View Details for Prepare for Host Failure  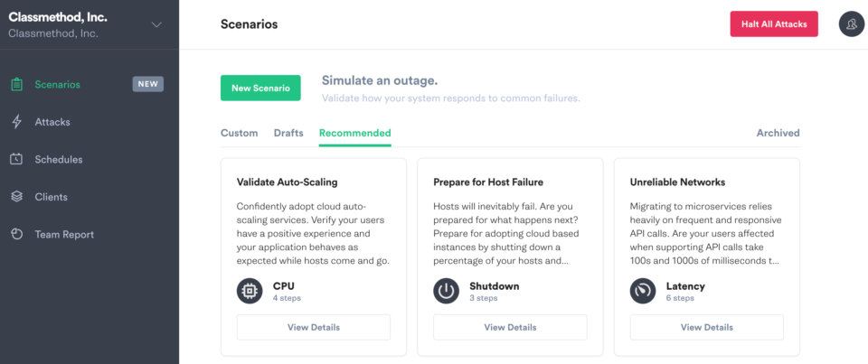tap(510, 327)
